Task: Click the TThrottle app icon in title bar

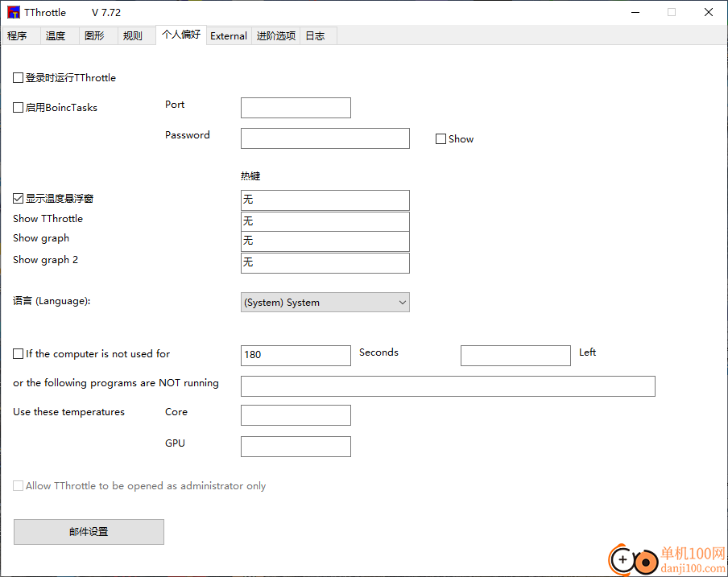Action: click(x=14, y=12)
